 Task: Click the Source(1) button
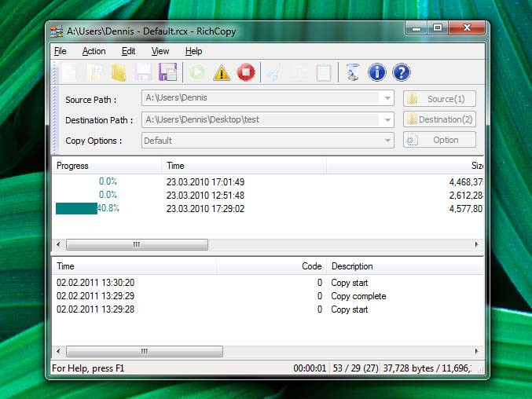tap(439, 99)
